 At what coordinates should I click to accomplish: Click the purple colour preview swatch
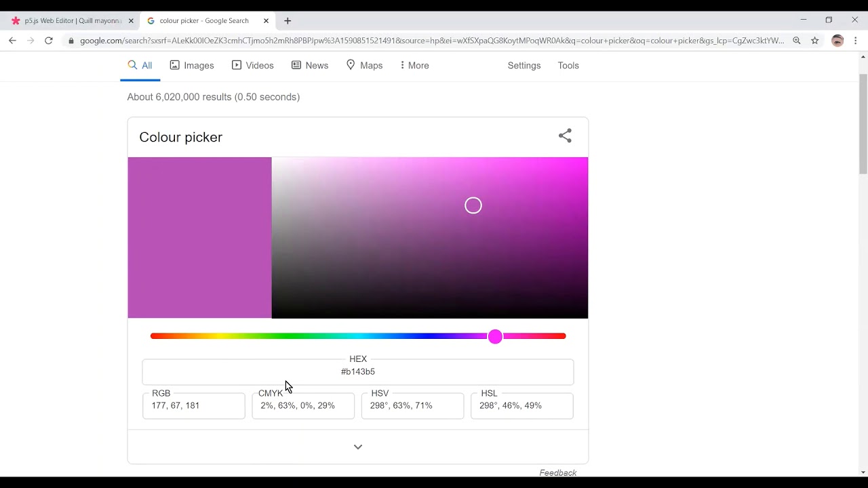[200, 238]
